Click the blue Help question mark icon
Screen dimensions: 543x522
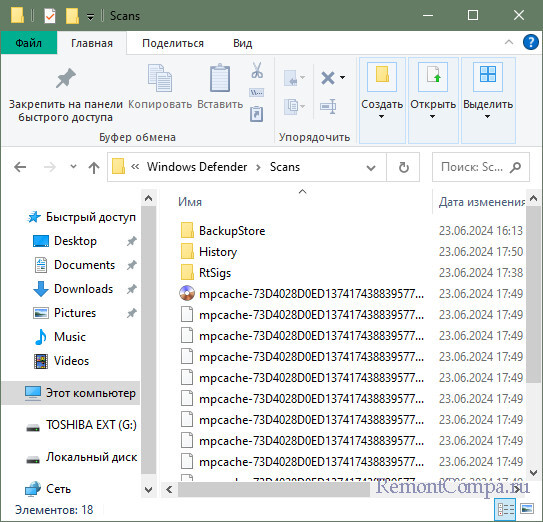(x=531, y=43)
